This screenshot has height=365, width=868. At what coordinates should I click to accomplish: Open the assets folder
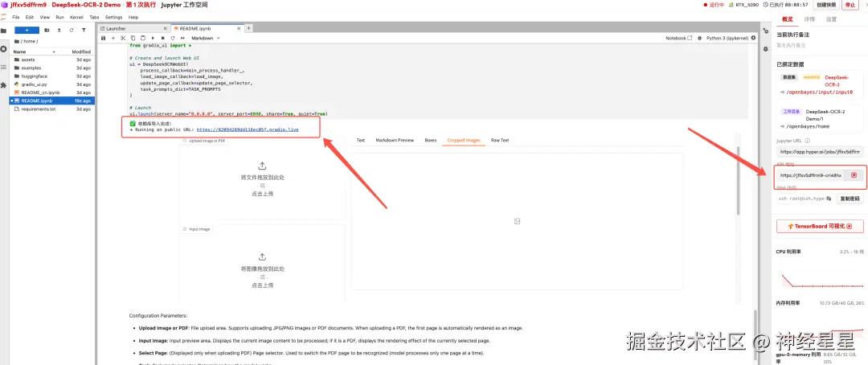52,59
